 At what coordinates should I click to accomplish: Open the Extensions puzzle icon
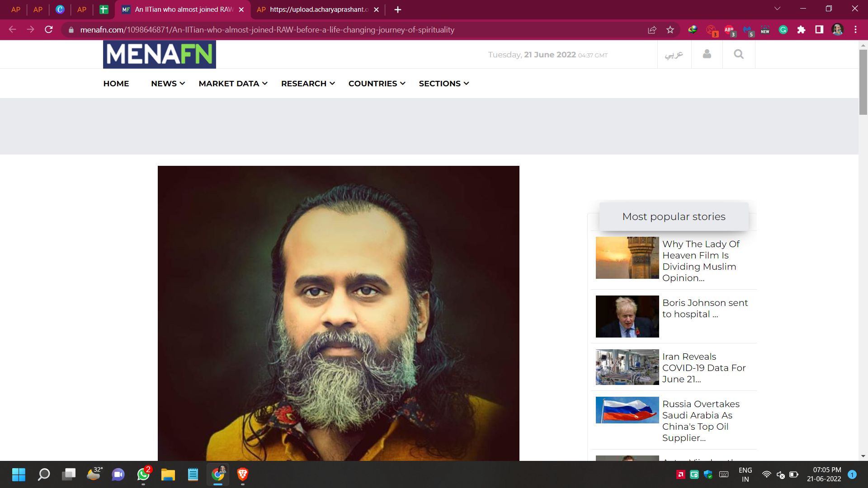point(801,30)
